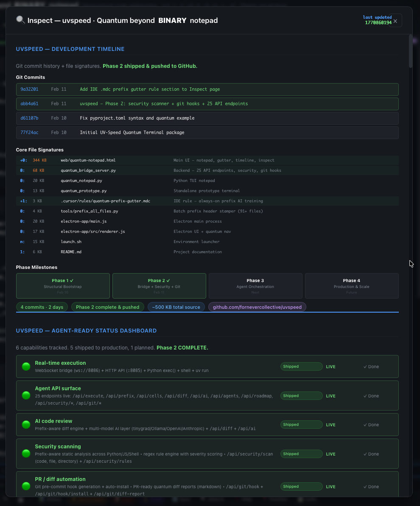Click the dialog's vertical scrollbar thumb
This screenshot has height=506, width=420.
pyautogui.click(x=411, y=51)
